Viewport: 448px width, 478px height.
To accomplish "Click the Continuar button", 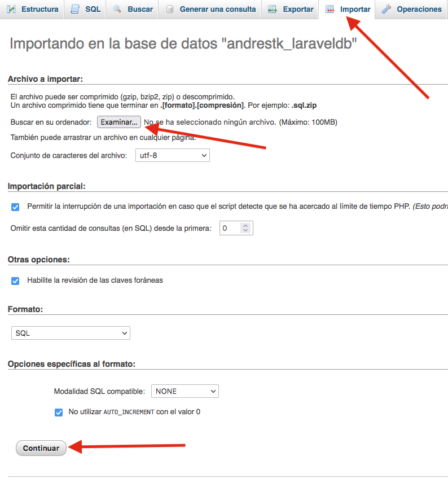I will (x=41, y=448).
